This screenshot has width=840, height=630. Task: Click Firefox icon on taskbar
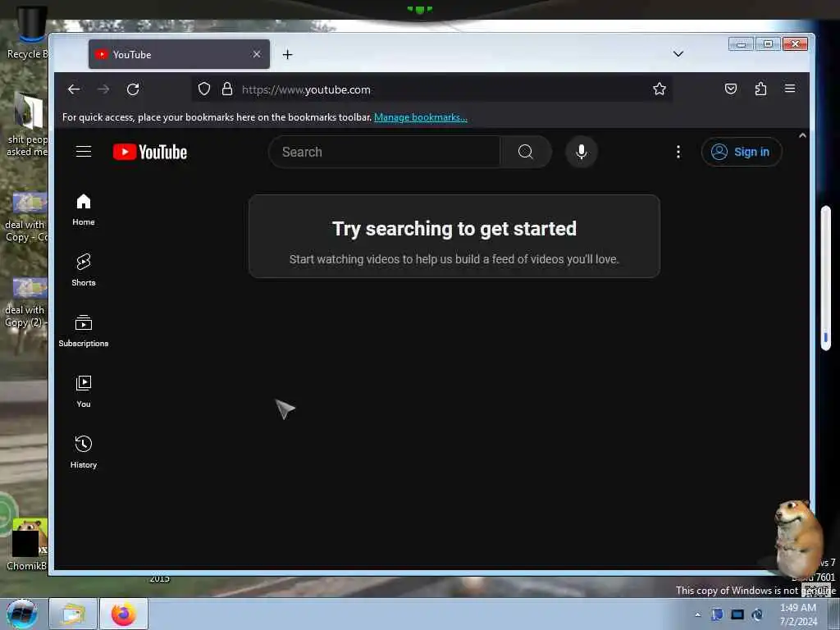124,614
